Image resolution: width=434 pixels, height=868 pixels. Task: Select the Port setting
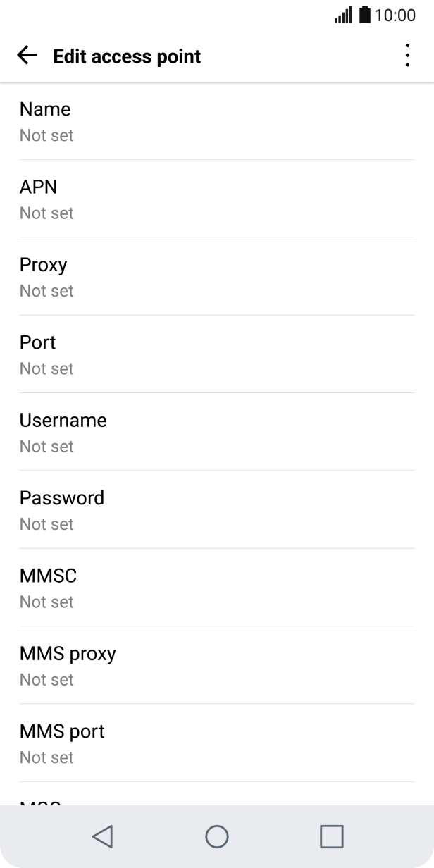[x=217, y=354]
